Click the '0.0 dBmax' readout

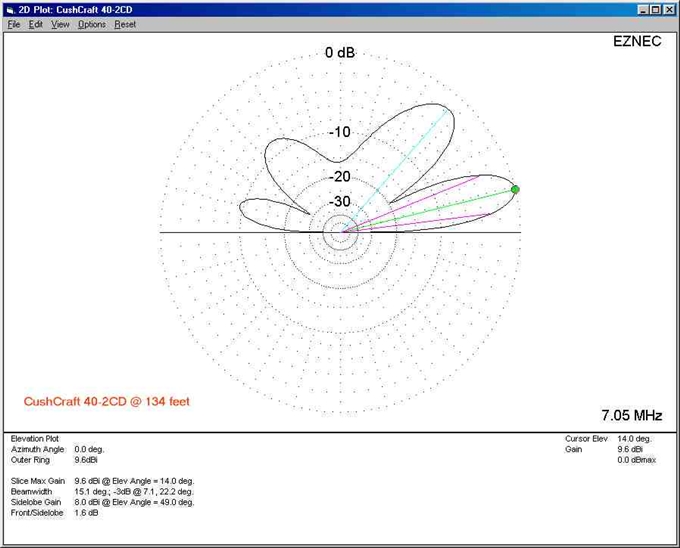pos(637,460)
